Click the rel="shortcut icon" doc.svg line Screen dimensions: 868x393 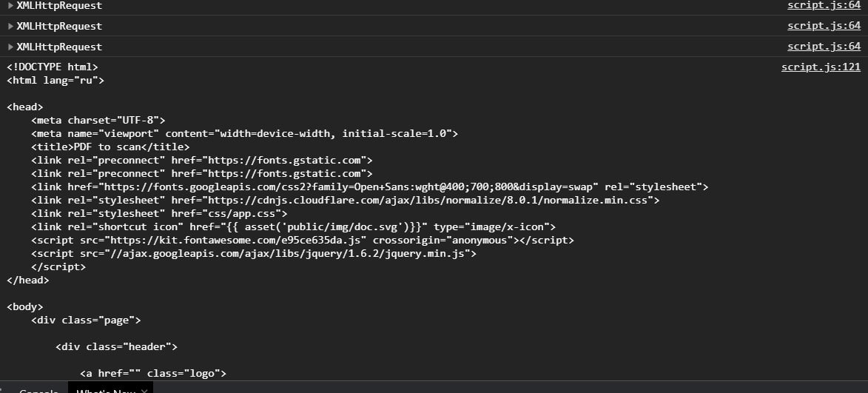(x=293, y=226)
